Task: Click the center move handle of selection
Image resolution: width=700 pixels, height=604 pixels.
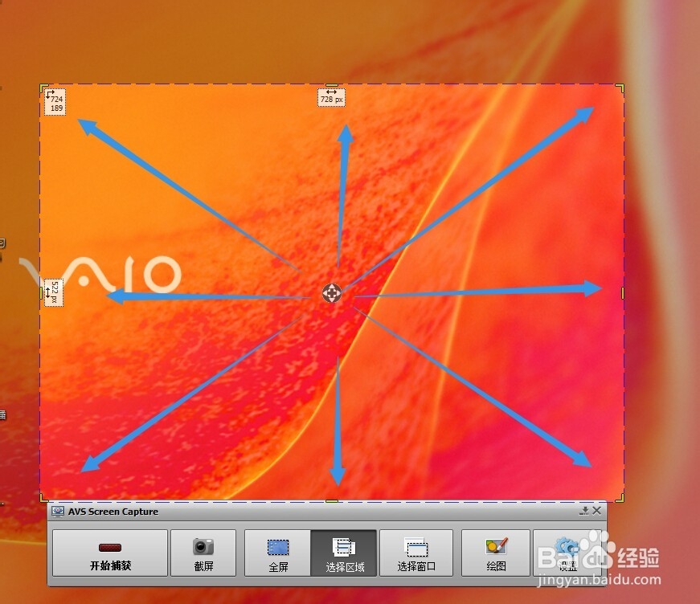Action: point(332,293)
